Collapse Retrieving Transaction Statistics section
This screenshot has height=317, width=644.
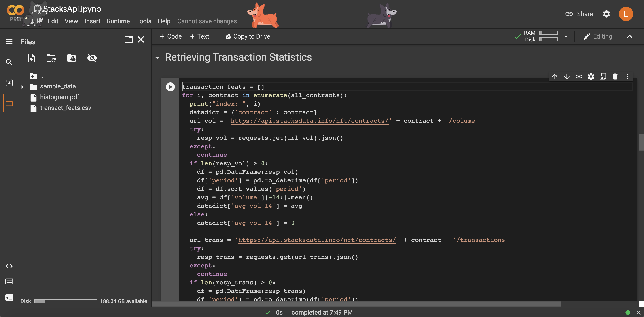click(x=157, y=58)
